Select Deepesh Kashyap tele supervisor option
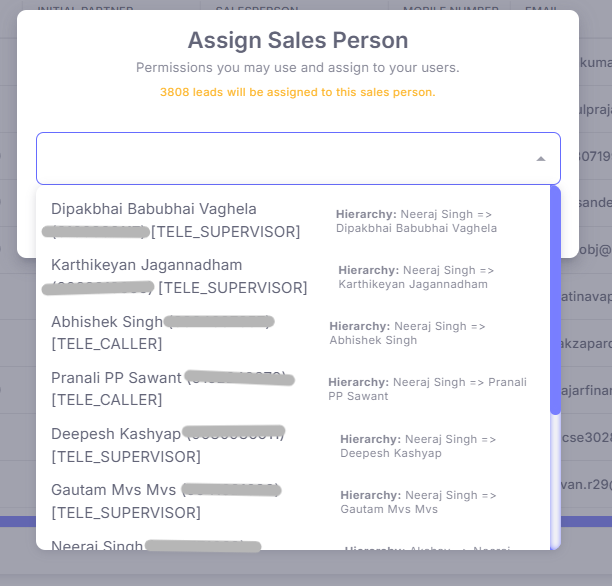The height and width of the screenshot is (586, 612). click(x=115, y=434)
